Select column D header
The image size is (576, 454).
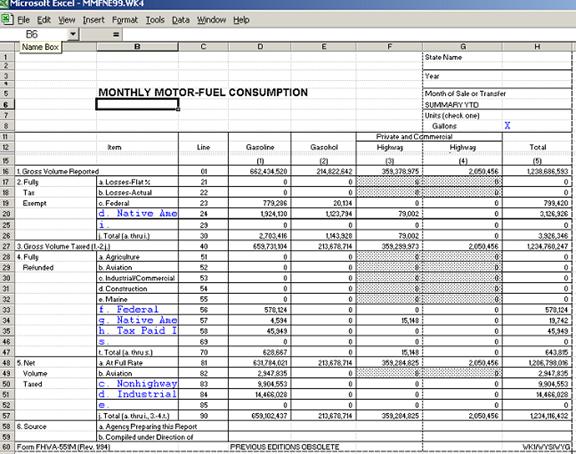point(260,47)
